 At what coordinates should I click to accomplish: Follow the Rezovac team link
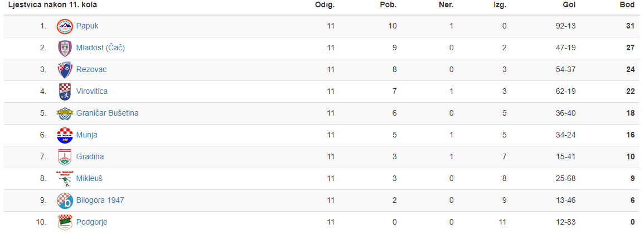[x=91, y=70]
